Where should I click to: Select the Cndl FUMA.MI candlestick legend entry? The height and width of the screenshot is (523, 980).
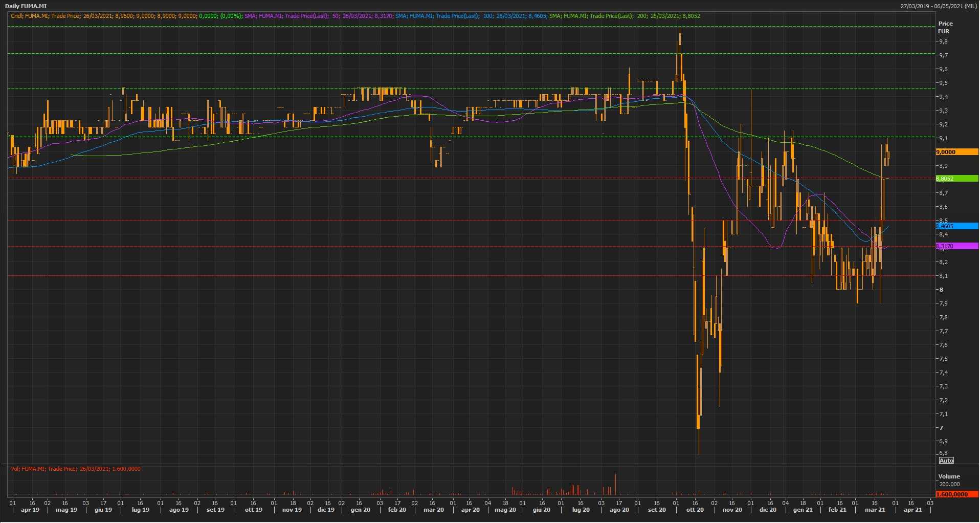point(126,16)
